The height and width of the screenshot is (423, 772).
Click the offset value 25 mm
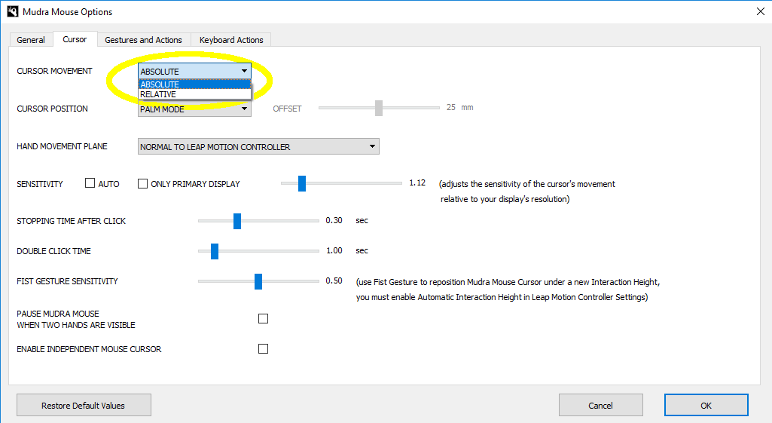460,107
